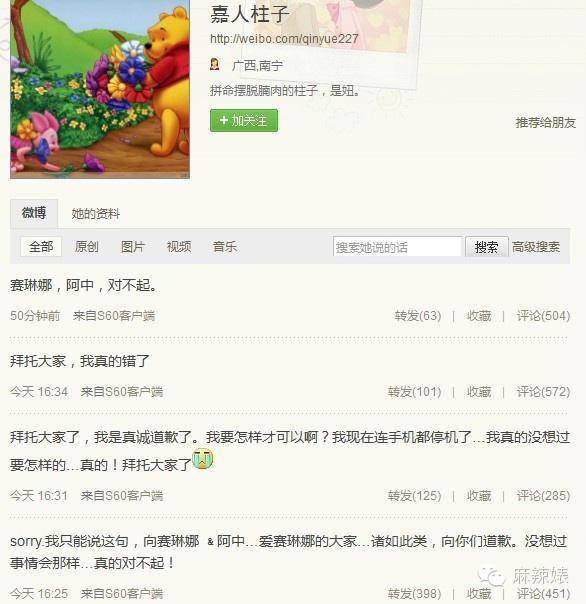
Task: Focus the 搜索她说的话 search field
Action: tap(397, 247)
